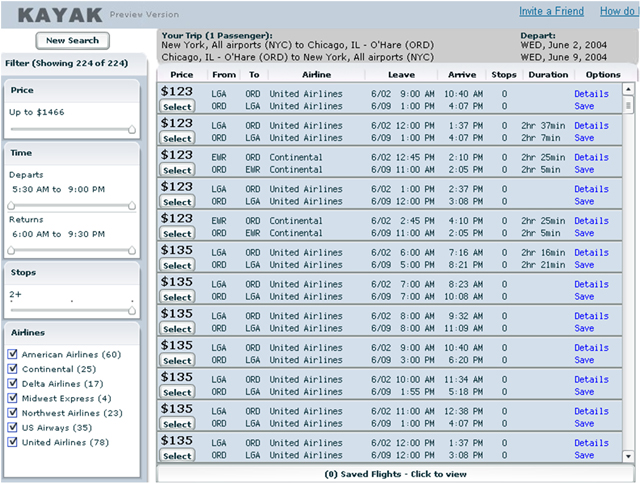Image resolution: width=640 pixels, height=483 pixels.
Task: Sort flights by Duration column header
Action: point(547,75)
